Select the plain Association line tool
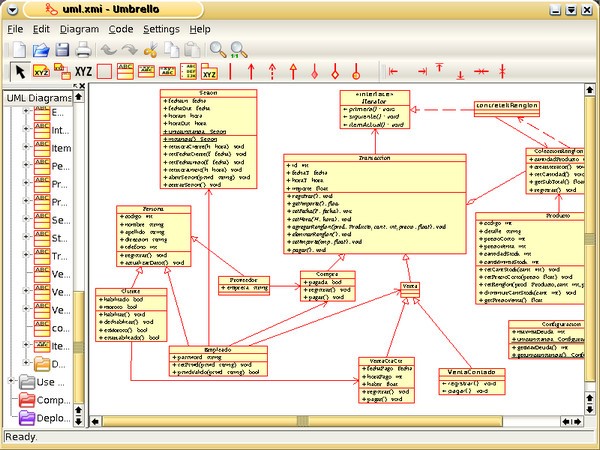Image resolution: width=600 pixels, height=450 pixels. tap(230, 72)
